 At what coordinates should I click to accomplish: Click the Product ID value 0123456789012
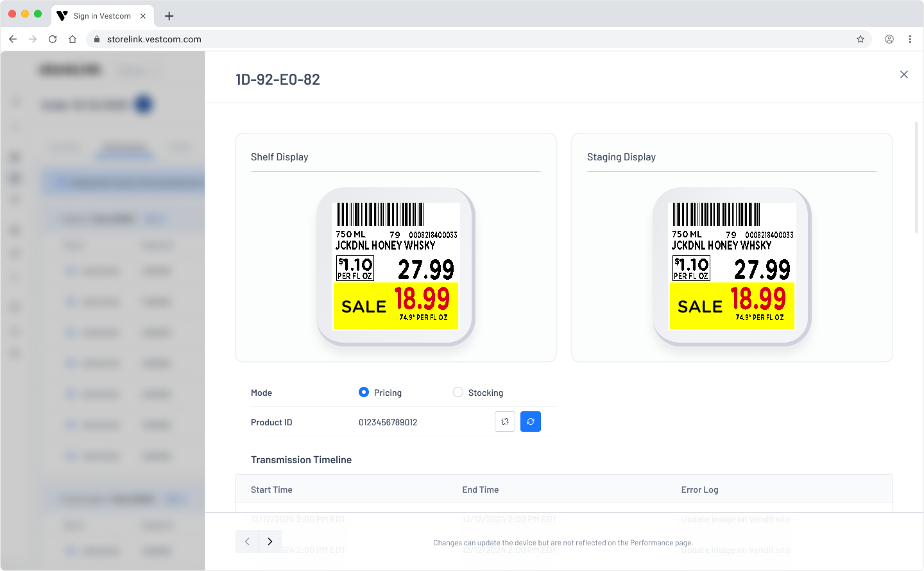(x=388, y=422)
